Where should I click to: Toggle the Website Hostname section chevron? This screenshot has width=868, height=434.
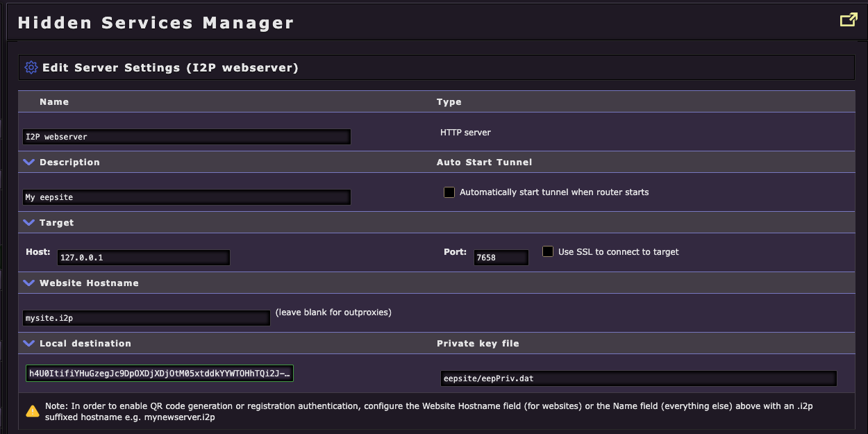coord(28,283)
